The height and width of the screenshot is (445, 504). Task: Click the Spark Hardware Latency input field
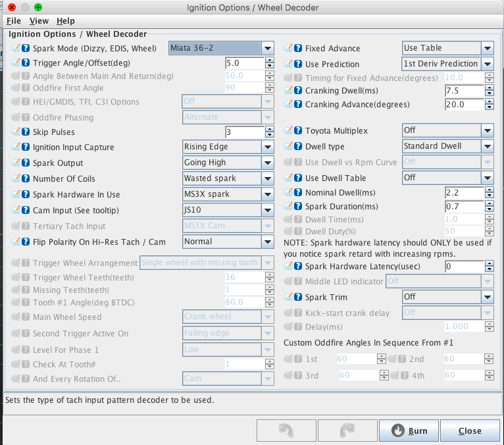pos(465,267)
